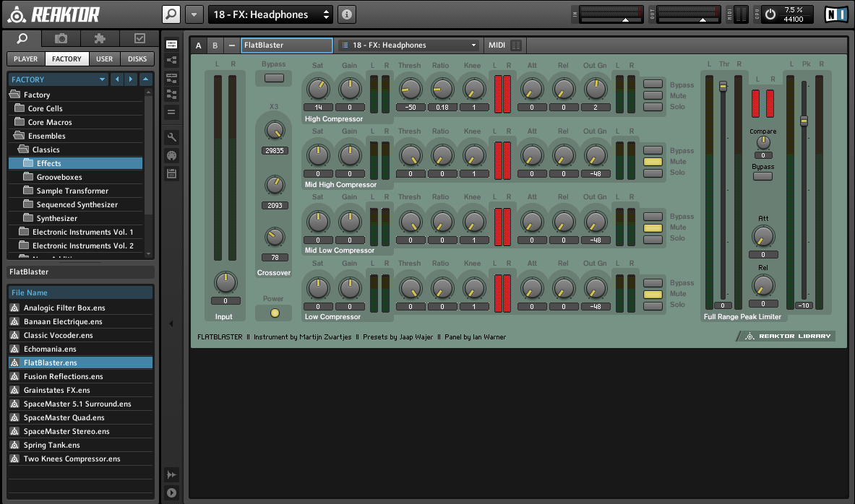The height and width of the screenshot is (504, 855).
Task: Unmute the Mid Low Compressor band
Action: [653, 227]
